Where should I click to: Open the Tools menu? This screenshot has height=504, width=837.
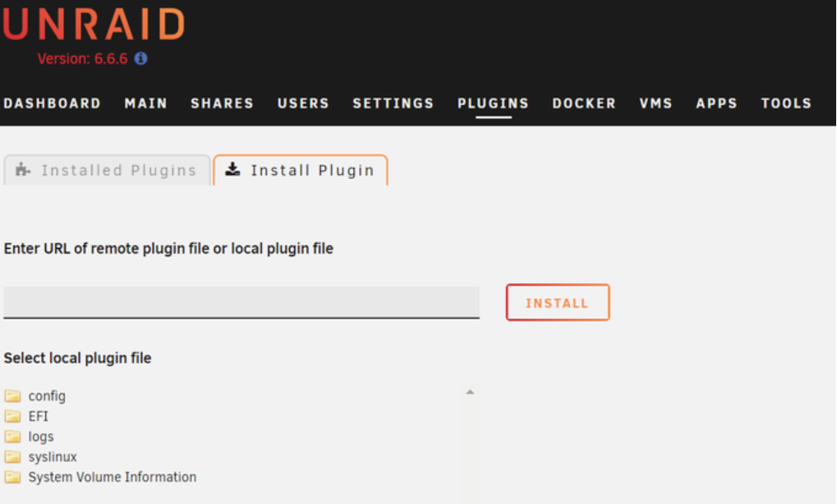coord(786,103)
